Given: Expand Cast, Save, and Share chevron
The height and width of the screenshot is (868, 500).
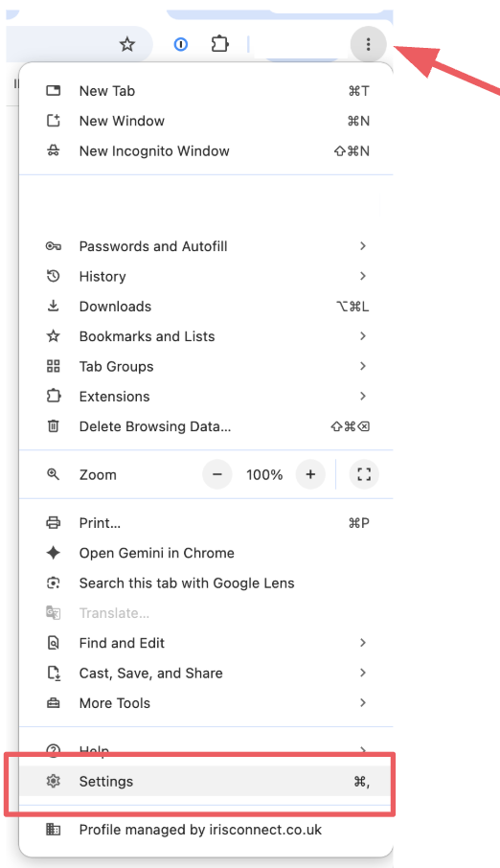Looking at the screenshot, I should pos(363,673).
